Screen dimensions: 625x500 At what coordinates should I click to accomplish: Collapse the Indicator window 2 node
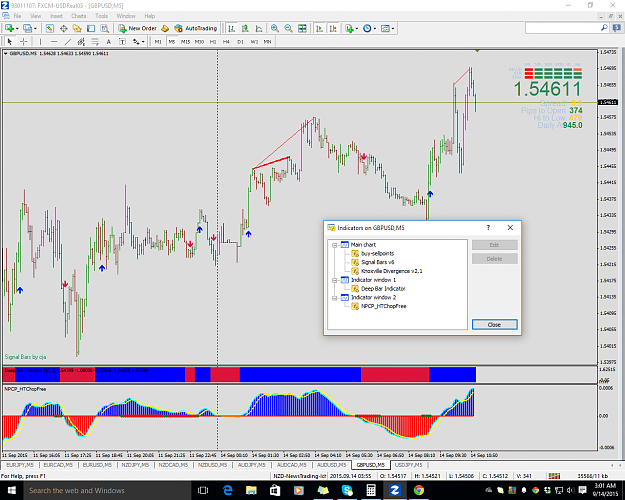pos(335,298)
